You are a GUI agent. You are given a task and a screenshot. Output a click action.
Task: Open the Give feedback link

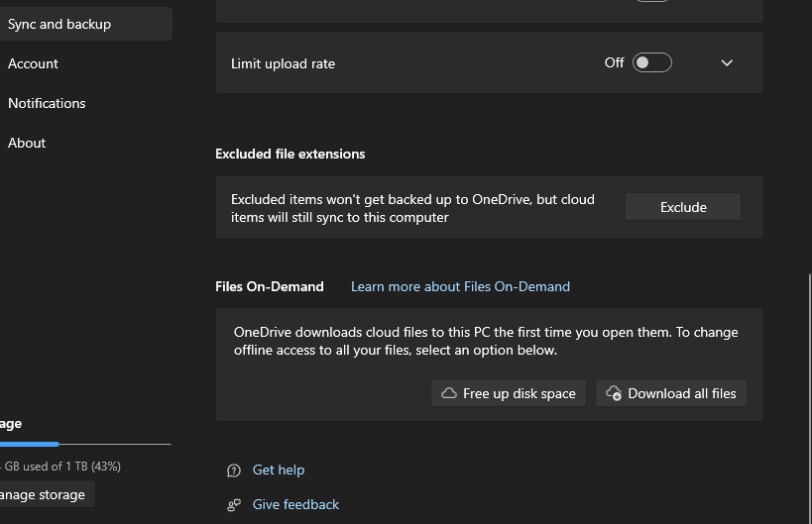pyautogui.click(x=295, y=505)
